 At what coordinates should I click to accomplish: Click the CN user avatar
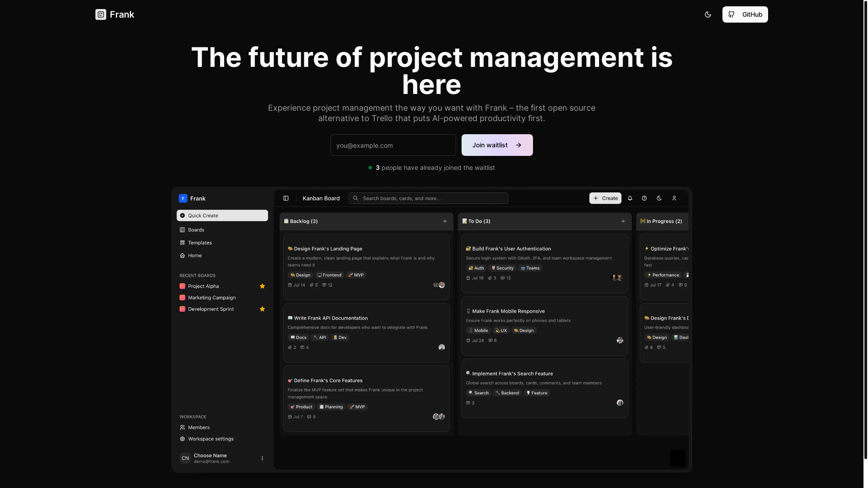[185, 458]
